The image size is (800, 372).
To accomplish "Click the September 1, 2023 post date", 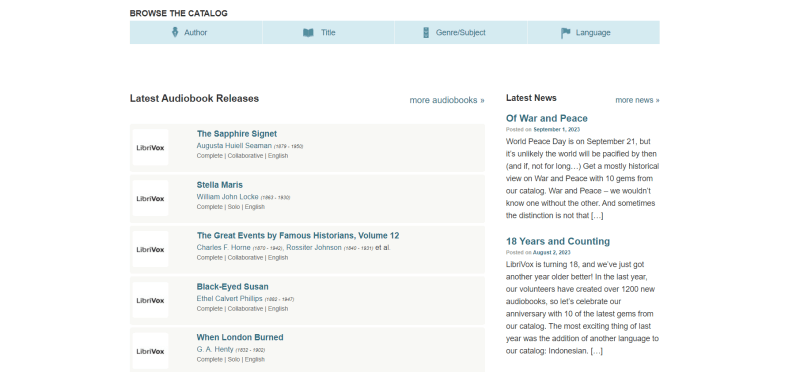I will [557, 130].
